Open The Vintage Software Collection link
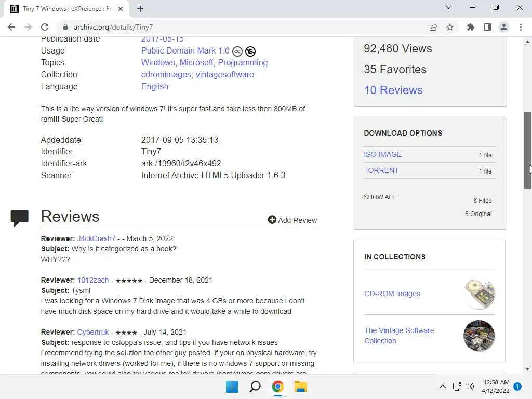Screen dimensions: 532x399 [399, 336]
